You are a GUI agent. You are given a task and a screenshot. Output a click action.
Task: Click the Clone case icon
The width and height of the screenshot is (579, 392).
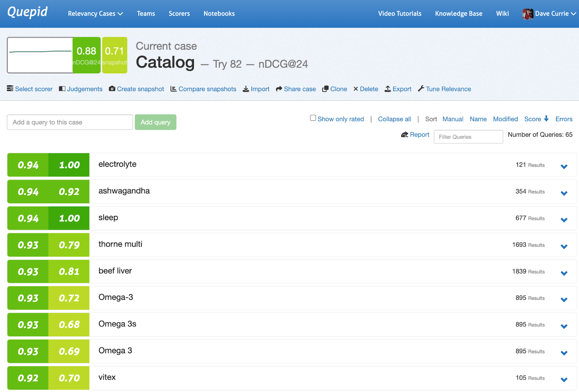pyautogui.click(x=325, y=89)
